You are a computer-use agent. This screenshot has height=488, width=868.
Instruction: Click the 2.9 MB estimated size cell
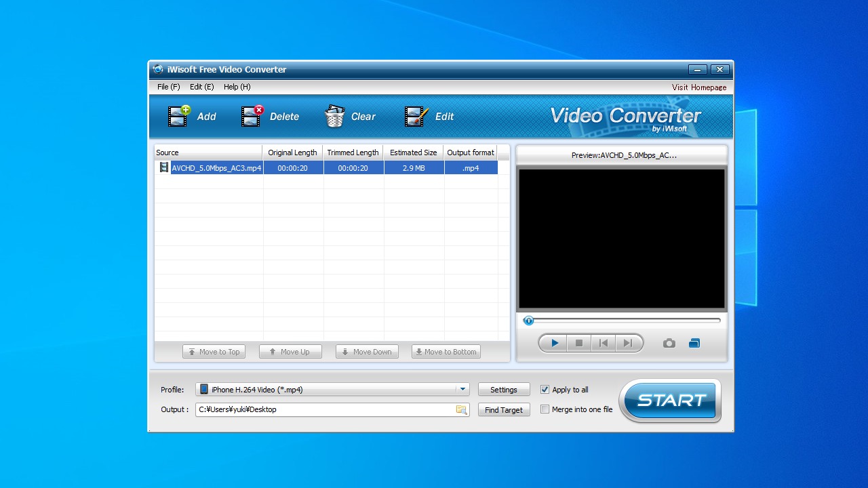(x=414, y=168)
